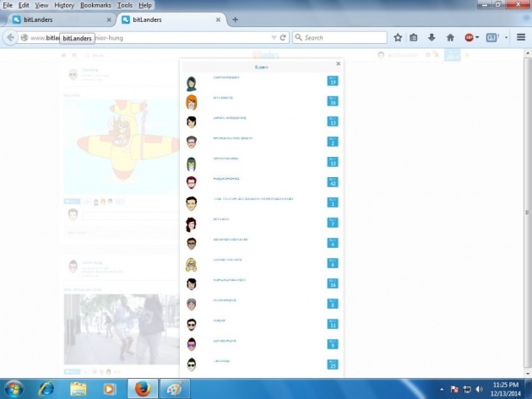Select the green sunglasses avatar beside score 25

192,364
